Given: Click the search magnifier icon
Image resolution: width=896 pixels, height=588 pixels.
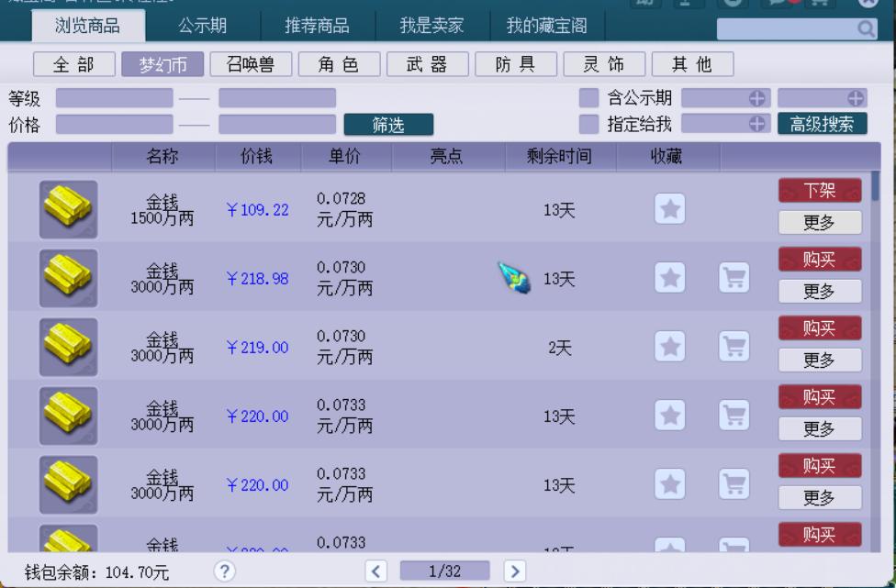Looking at the screenshot, I should click(x=866, y=29).
